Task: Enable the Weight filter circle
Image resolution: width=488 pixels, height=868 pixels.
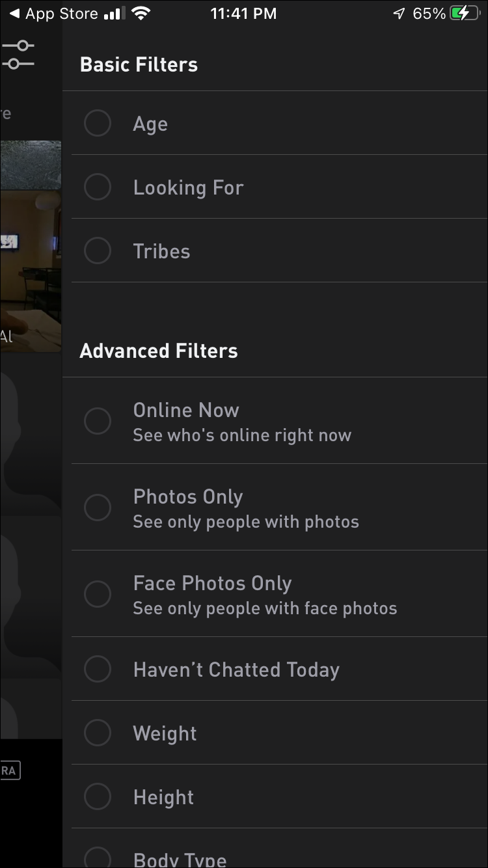Action: 98,733
